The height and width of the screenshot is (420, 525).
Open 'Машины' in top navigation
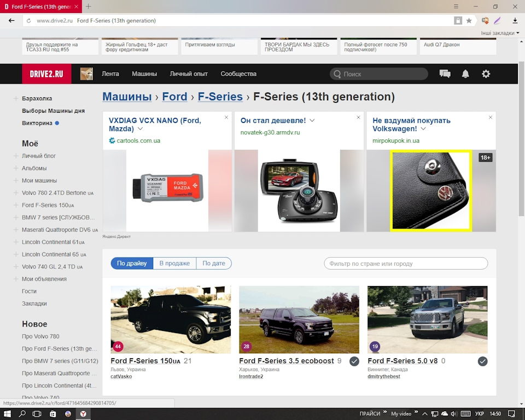pyautogui.click(x=144, y=74)
